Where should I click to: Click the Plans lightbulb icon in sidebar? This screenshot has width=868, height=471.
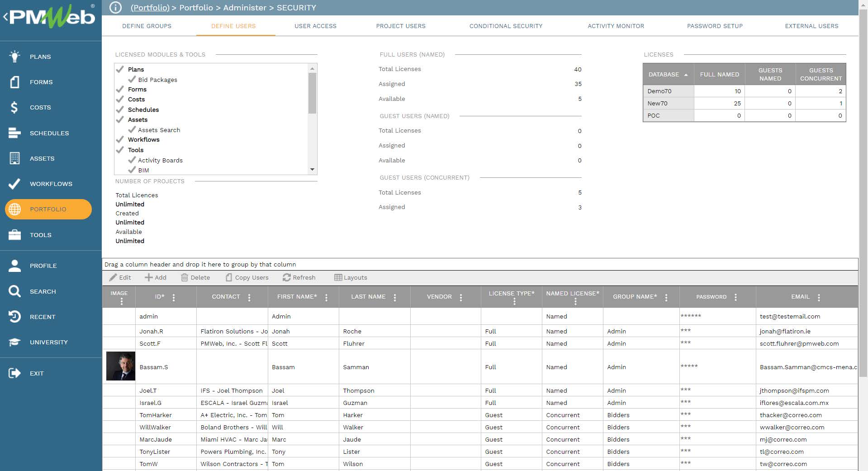(14, 57)
